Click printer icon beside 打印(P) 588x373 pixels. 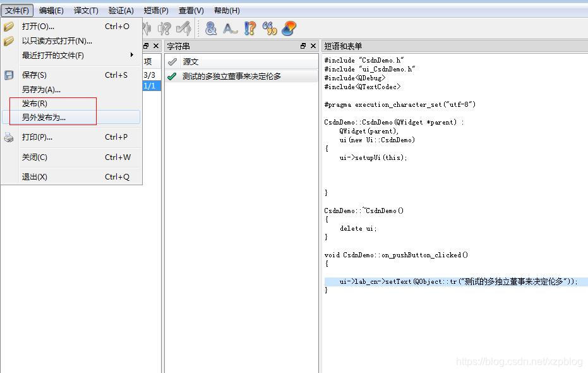pyautogui.click(x=9, y=137)
